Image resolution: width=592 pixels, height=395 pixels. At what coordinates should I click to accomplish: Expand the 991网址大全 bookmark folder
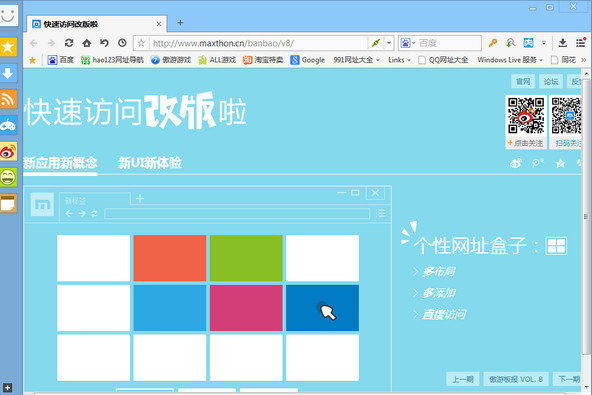[356, 60]
